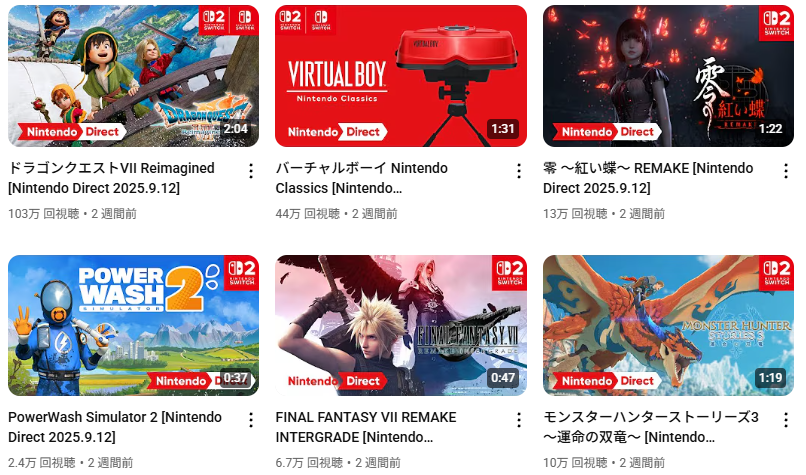806x475 pixels.
Task: Click title バーチャルボーイ Nintendo Classics
Action: tap(362, 178)
